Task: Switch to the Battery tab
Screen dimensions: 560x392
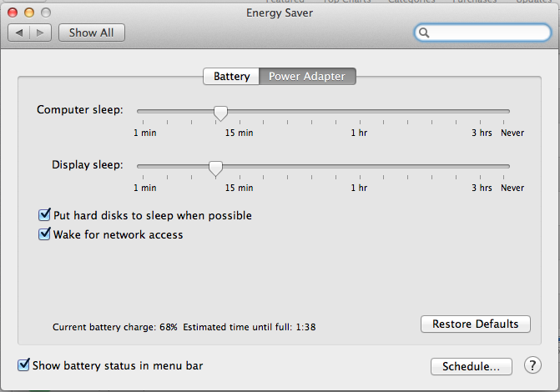Action: (x=231, y=77)
